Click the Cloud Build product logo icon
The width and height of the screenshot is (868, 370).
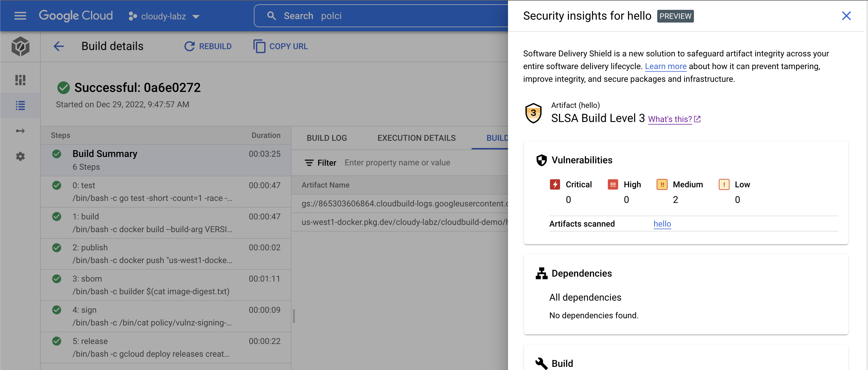coord(20,47)
